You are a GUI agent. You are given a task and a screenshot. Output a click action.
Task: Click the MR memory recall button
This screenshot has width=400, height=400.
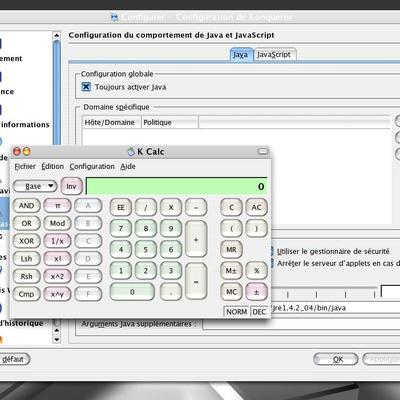[x=231, y=249]
